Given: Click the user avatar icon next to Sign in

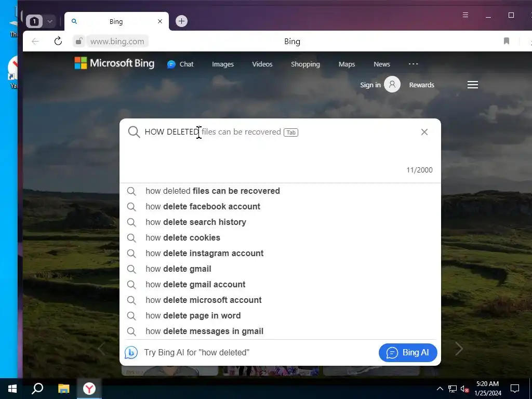Looking at the screenshot, I should pos(392,84).
